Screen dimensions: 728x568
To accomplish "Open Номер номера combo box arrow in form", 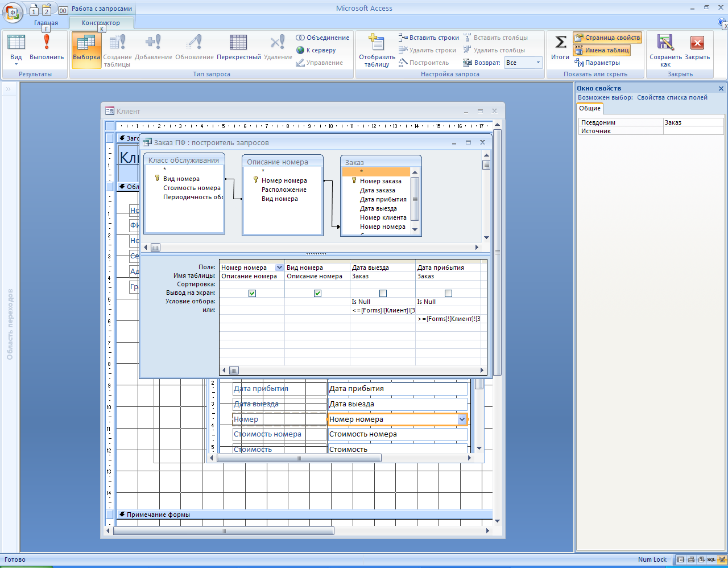I will click(x=462, y=419).
